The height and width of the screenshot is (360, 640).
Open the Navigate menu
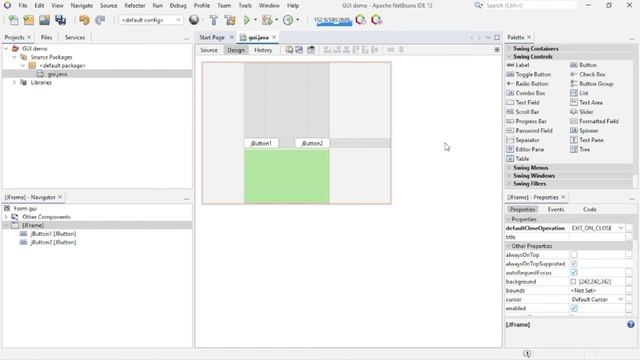[82, 6]
